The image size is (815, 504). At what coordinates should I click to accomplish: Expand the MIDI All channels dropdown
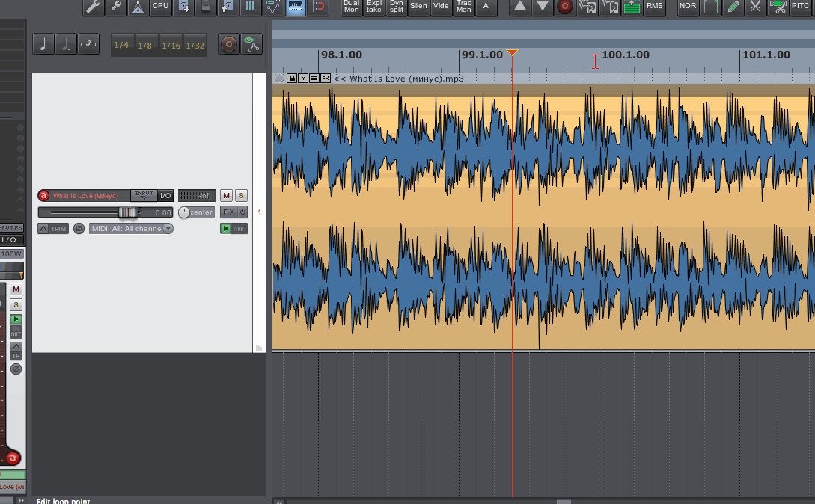(168, 229)
